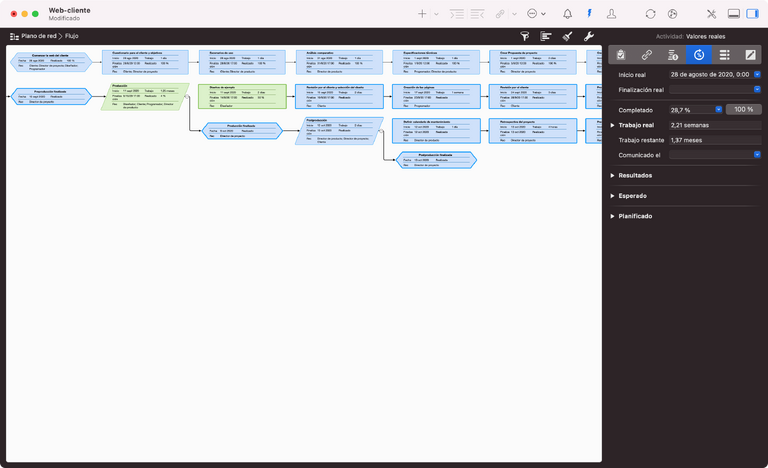Open the Completado percentage dropdown
Image resolution: width=768 pixels, height=468 pixels.
point(718,109)
